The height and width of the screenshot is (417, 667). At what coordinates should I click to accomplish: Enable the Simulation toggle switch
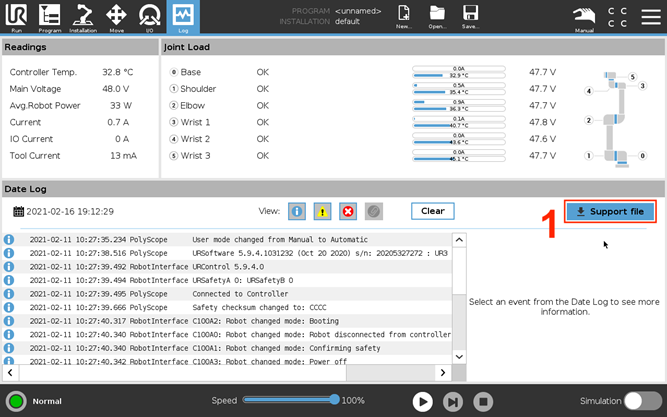[x=642, y=401]
